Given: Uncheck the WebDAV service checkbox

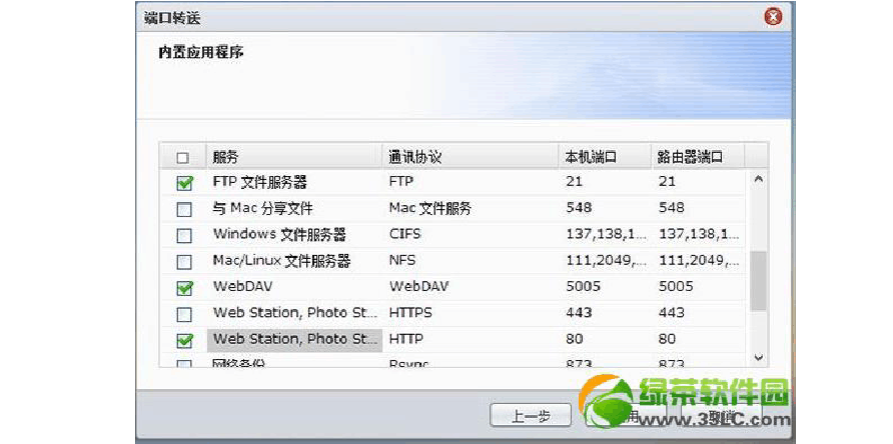Looking at the screenshot, I should 184,288.
